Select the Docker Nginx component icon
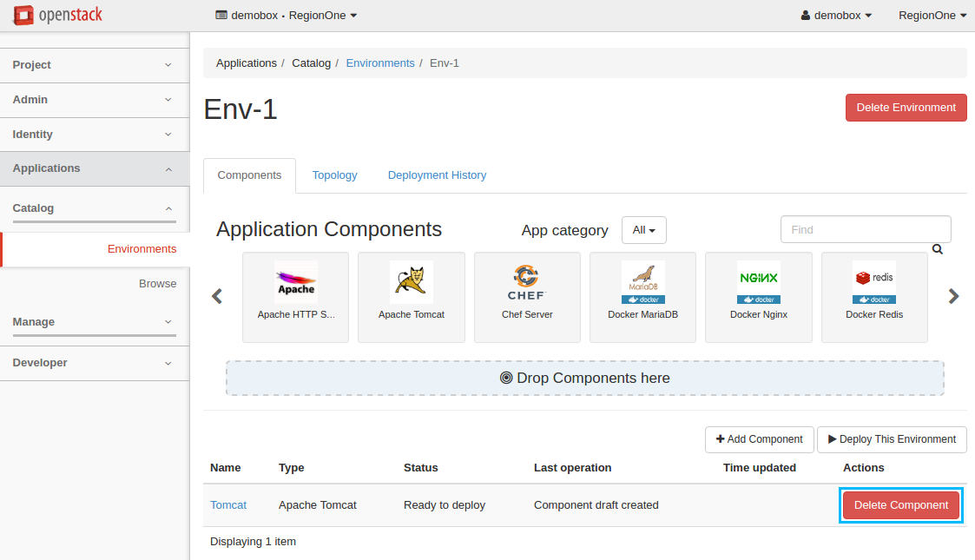 click(758, 283)
